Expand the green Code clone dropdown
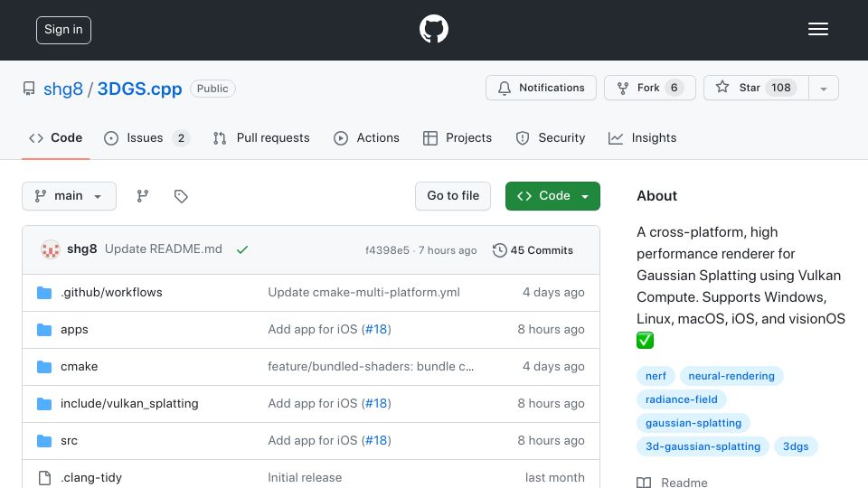The width and height of the screenshot is (868, 488). click(552, 196)
